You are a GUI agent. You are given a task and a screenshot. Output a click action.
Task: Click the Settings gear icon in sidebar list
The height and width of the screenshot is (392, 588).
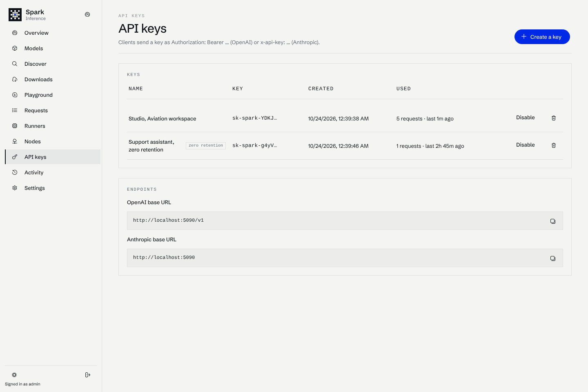coord(15,188)
